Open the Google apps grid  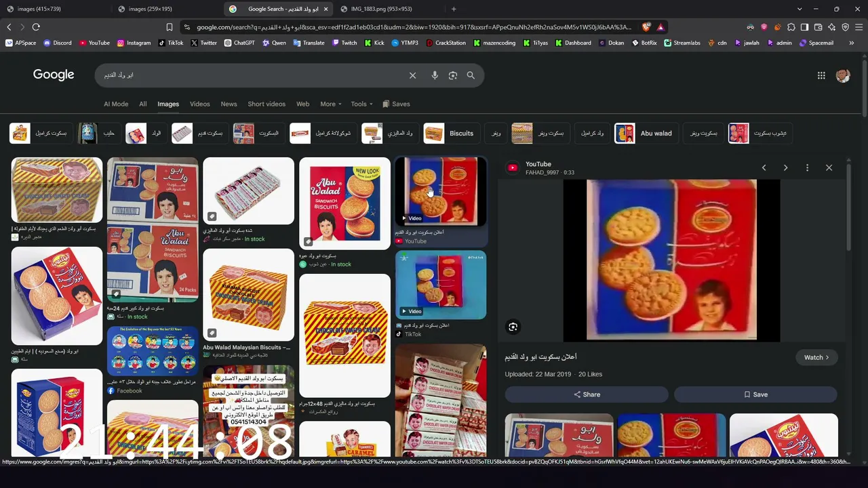pos(821,75)
